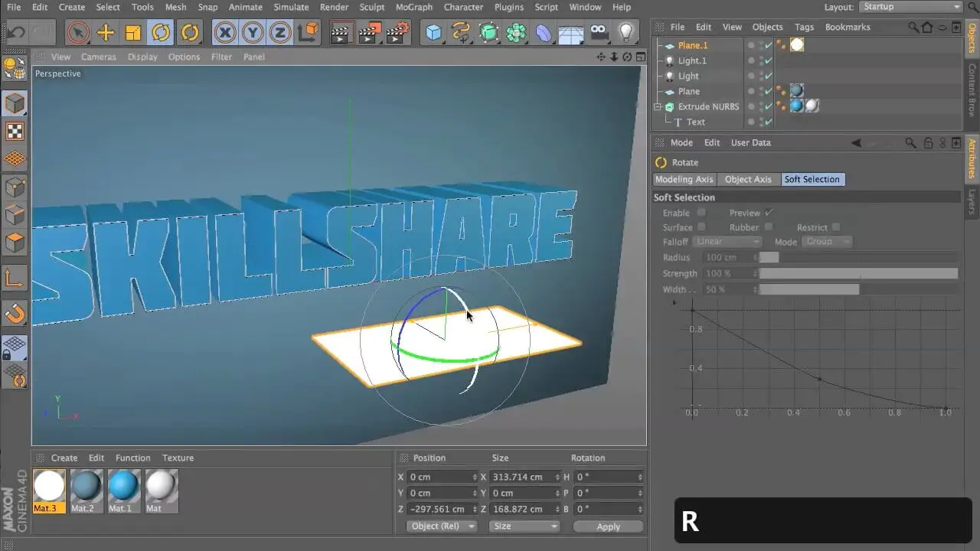
Task: Switch to the Object Axis tab
Action: click(748, 179)
